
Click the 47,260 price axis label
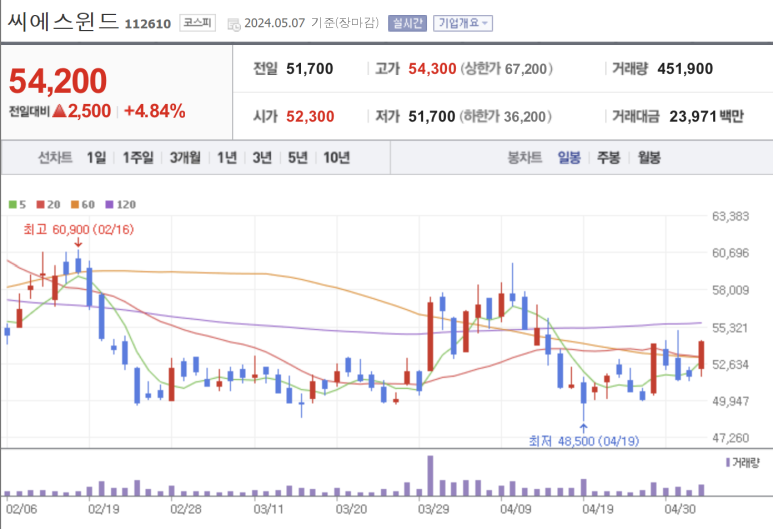click(x=730, y=438)
